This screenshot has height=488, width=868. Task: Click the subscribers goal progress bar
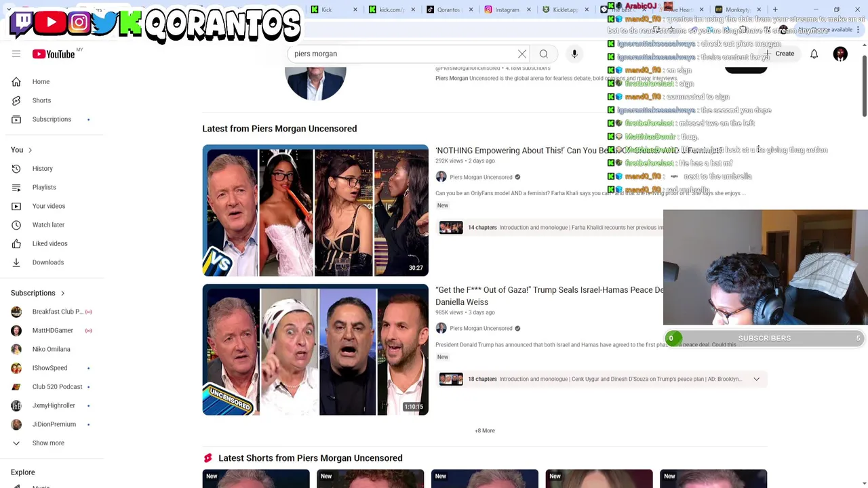coord(764,338)
